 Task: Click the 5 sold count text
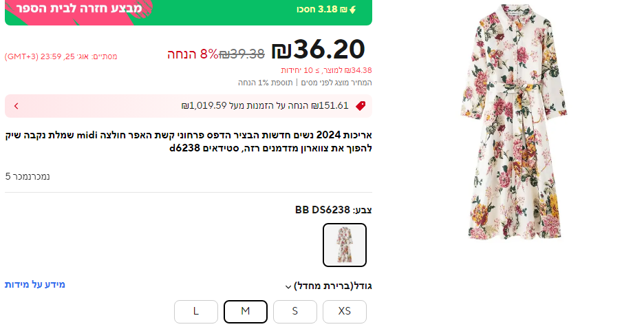[28, 176]
